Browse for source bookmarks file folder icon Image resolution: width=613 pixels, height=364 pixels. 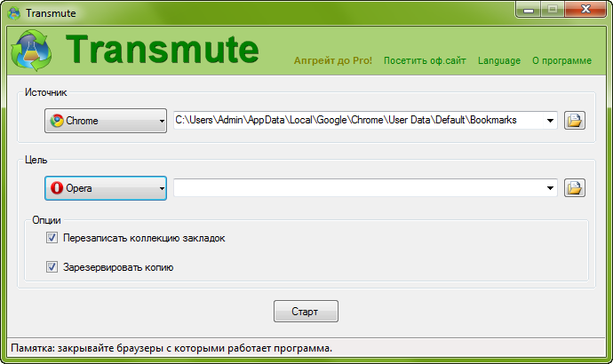(x=574, y=120)
